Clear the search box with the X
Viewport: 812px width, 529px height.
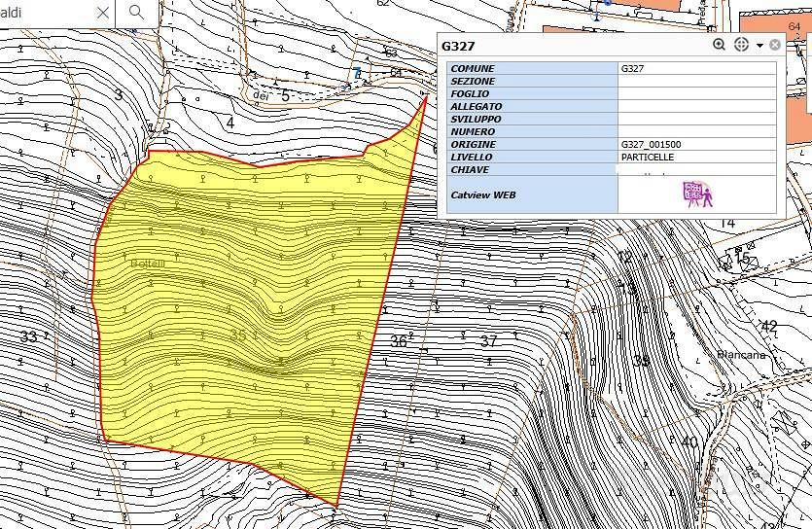[x=103, y=12]
